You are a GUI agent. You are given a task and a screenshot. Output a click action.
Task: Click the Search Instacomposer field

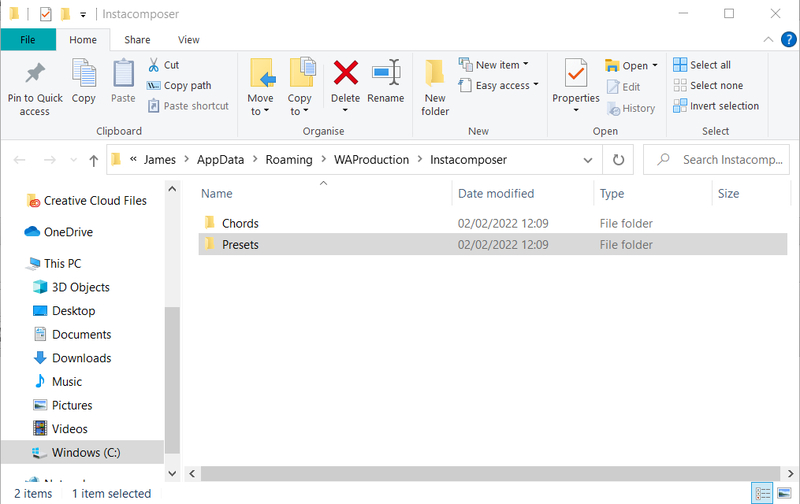716,160
